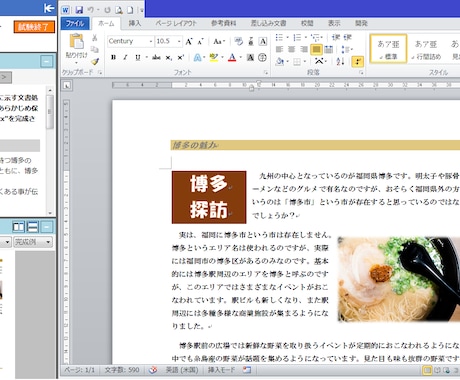Open the Text Effects dropdown arrow
The width and height of the screenshot is (460, 380).
coord(204,58)
